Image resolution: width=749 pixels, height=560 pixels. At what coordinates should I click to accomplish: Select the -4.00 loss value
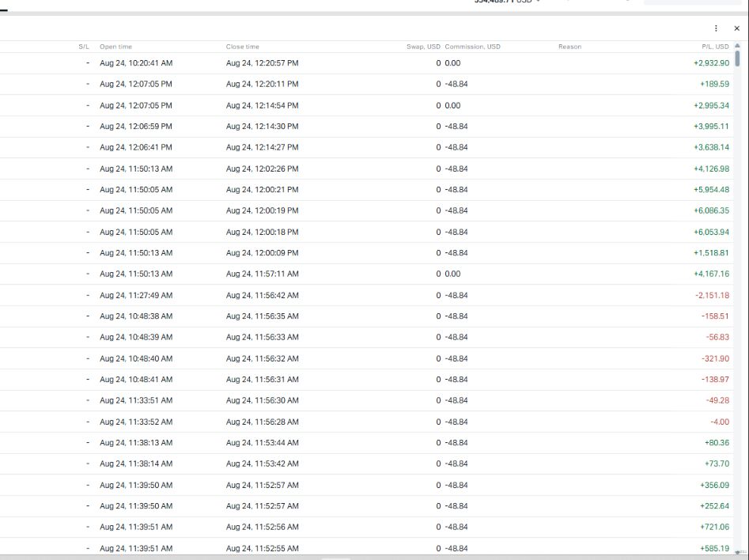[x=720, y=422]
